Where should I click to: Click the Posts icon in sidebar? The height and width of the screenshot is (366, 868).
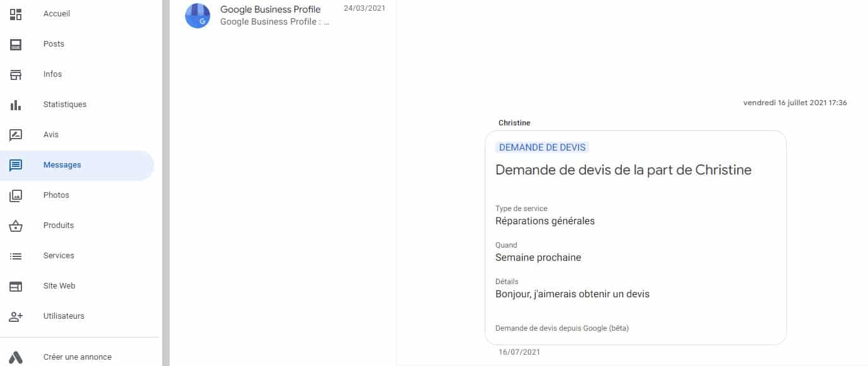point(16,44)
